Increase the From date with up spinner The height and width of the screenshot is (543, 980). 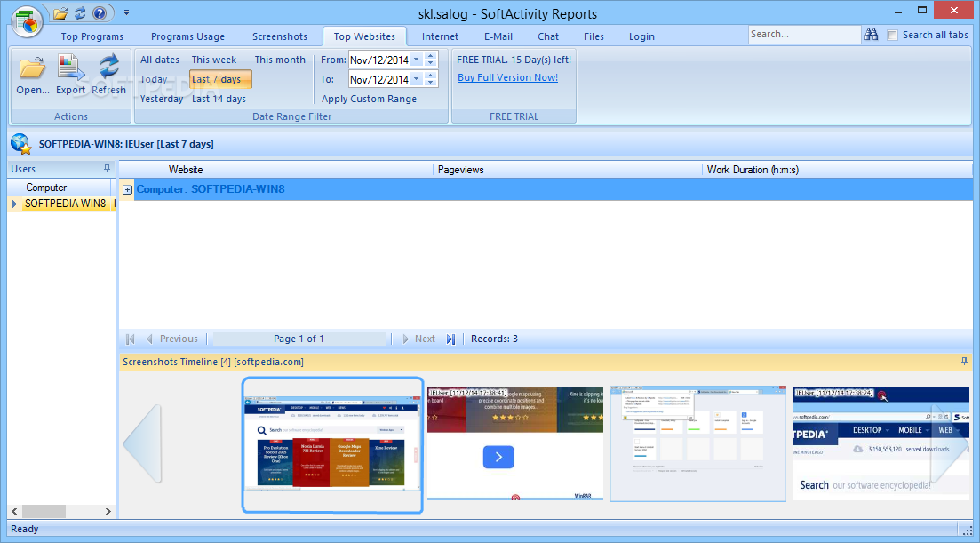[x=430, y=56]
